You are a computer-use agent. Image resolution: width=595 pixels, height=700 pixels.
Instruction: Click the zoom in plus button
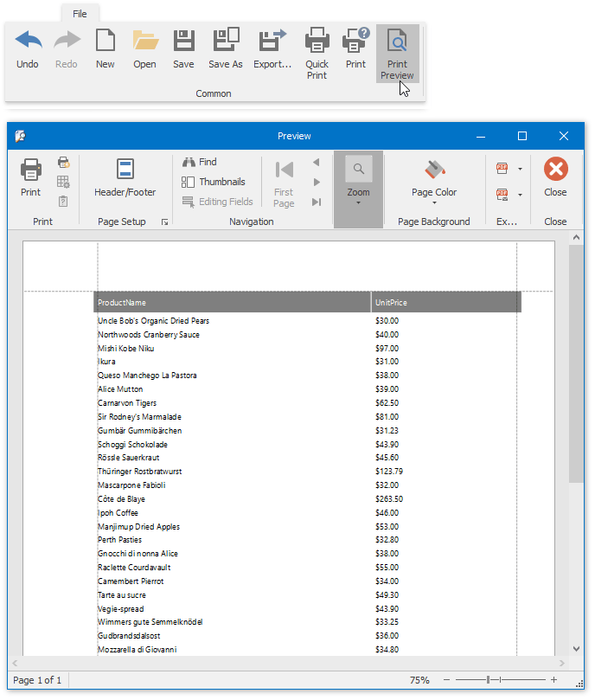(553, 680)
